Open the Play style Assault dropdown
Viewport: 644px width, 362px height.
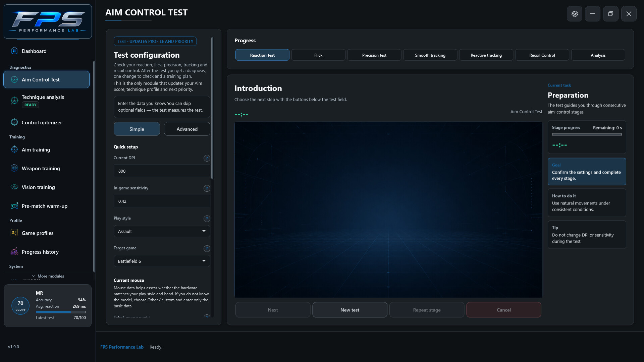(x=162, y=231)
